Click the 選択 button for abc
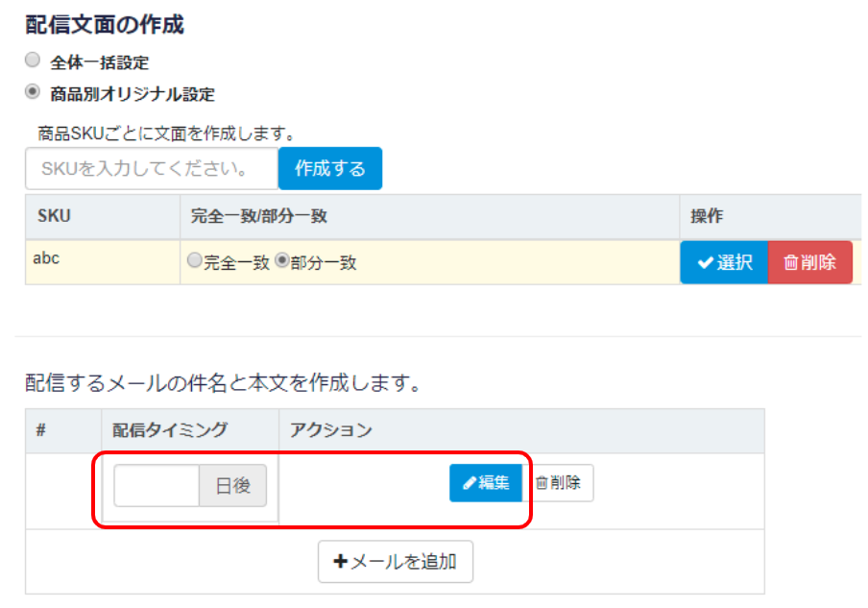The width and height of the screenshot is (868, 608). pyautogui.click(x=724, y=262)
